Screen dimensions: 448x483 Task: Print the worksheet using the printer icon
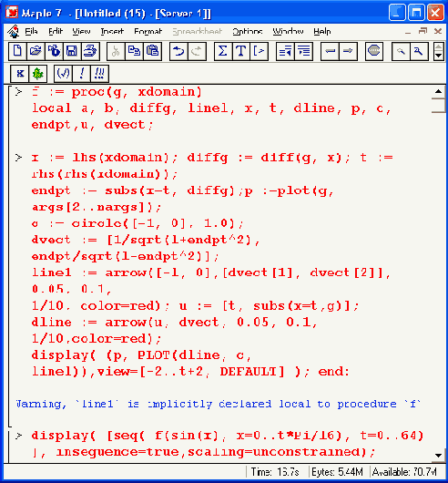(90, 51)
